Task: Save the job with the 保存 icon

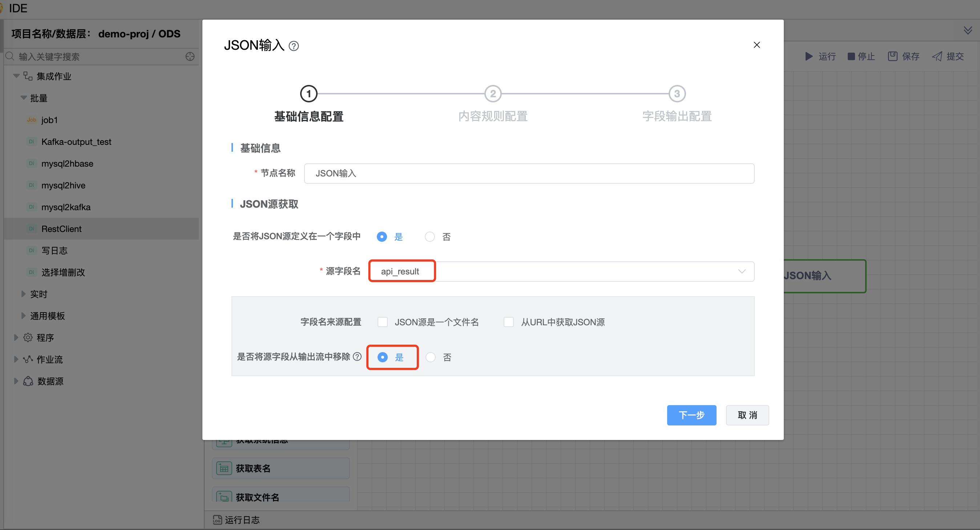Action: click(x=893, y=56)
